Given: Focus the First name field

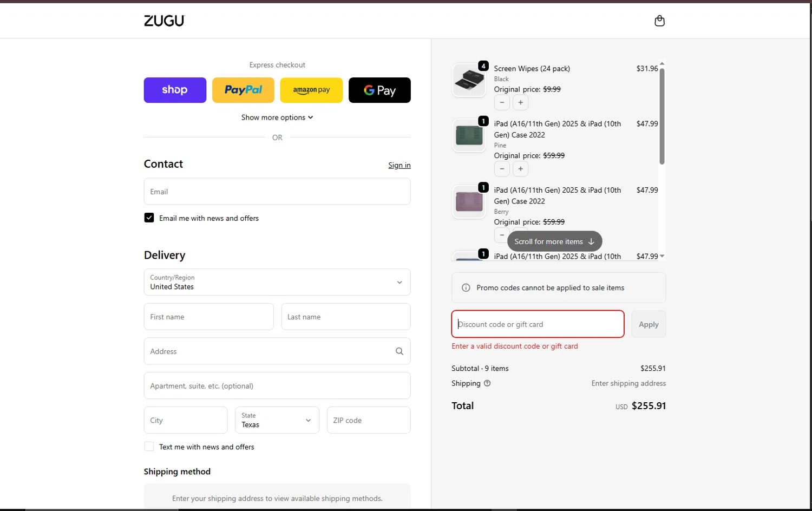Looking at the screenshot, I should point(208,317).
